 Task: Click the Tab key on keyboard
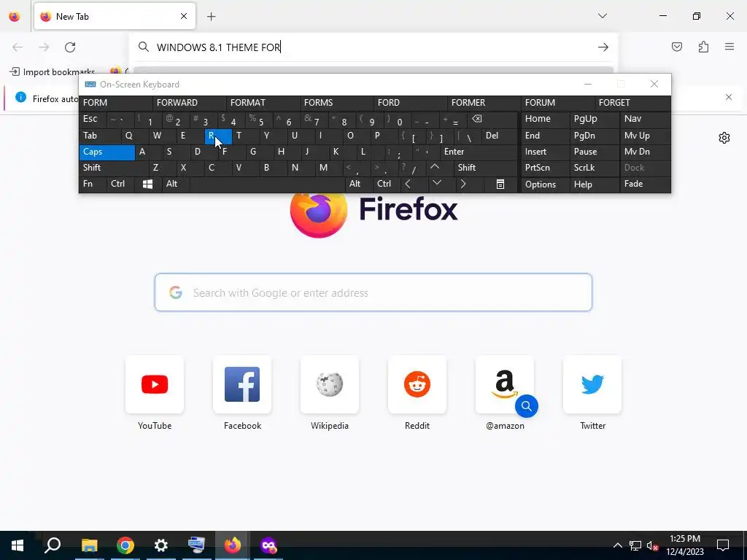pos(100,136)
